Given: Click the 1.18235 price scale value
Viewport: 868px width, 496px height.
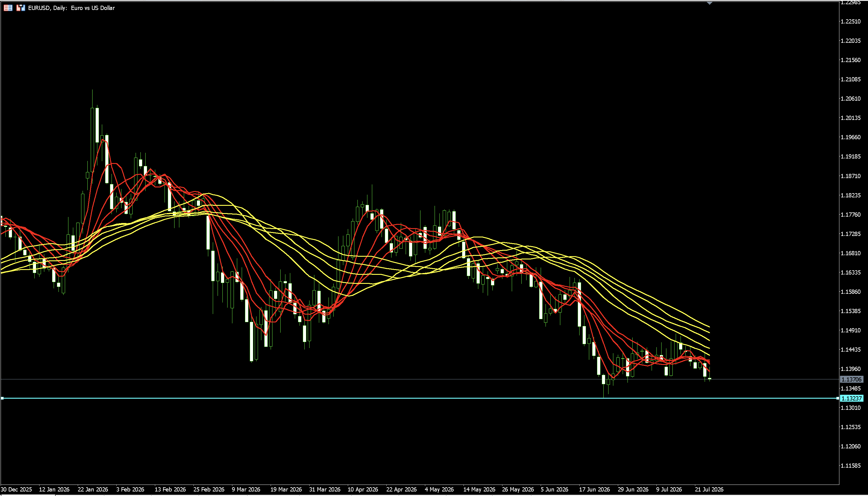Looking at the screenshot, I should [x=851, y=196].
